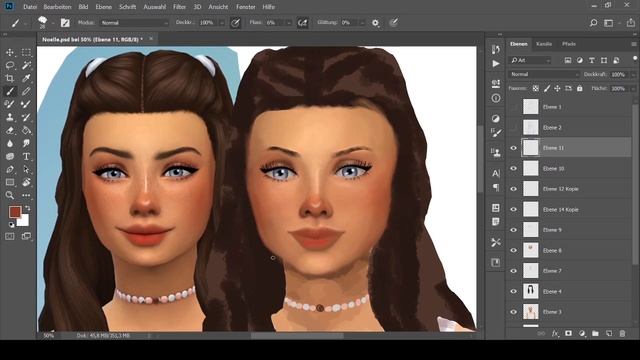Image resolution: width=640 pixels, height=360 pixels.
Task: Reset to default black and white colors
Action: [11, 224]
